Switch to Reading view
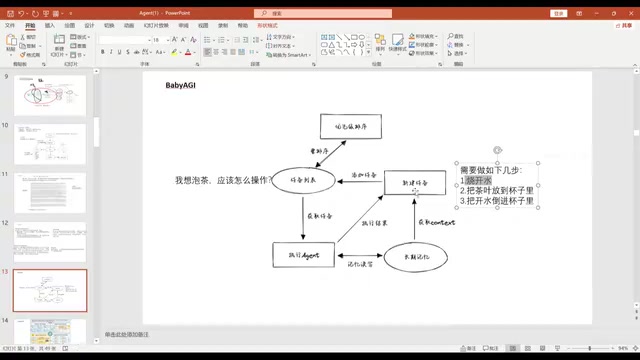This screenshot has height=360, width=640. point(542,348)
